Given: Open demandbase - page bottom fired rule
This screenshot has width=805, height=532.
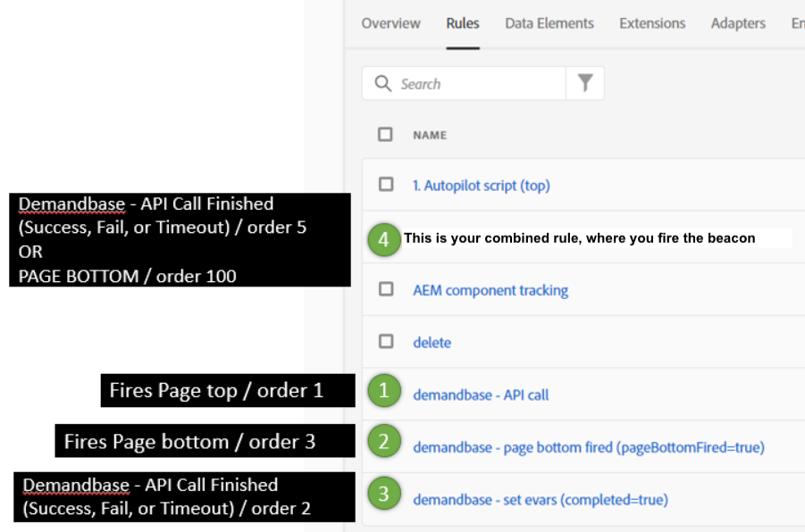Looking at the screenshot, I should pos(589,447).
